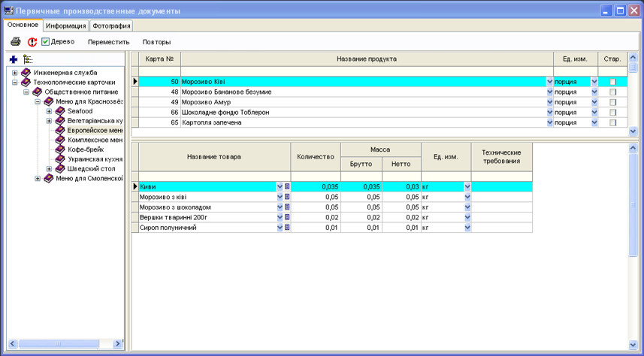Click the blue plus add icon
Viewport: 644px width, 356px height.
[14, 59]
